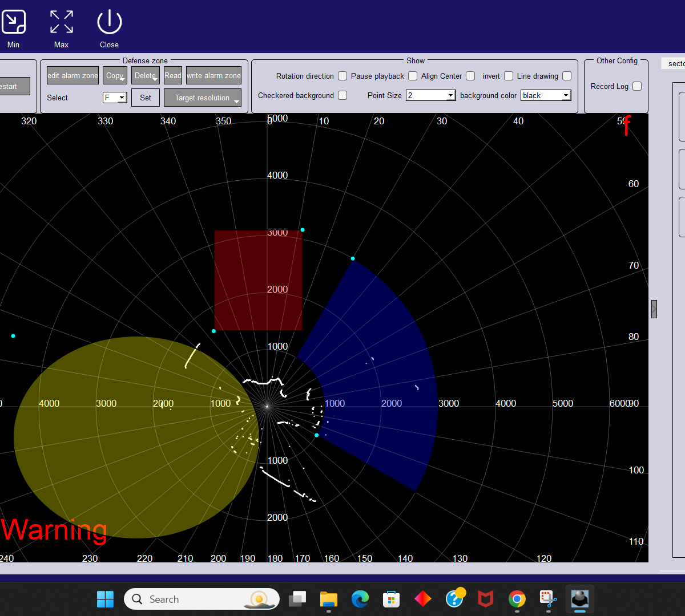Toggle the Rotation direction checkbox
685x616 pixels.
(342, 76)
